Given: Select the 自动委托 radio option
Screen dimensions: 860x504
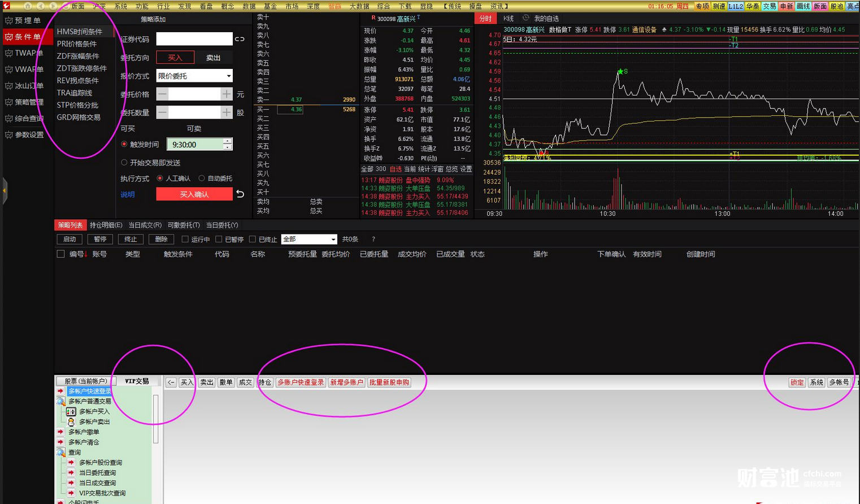Looking at the screenshot, I should click(202, 179).
